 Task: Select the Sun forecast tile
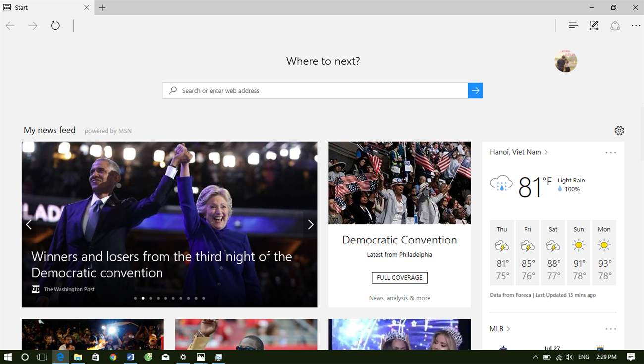click(x=579, y=253)
